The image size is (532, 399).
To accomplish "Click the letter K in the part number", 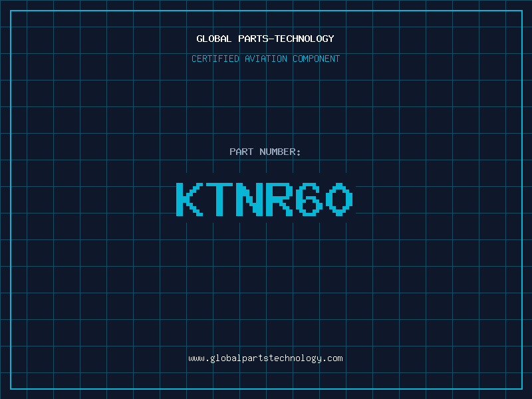I will click(190, 199).
